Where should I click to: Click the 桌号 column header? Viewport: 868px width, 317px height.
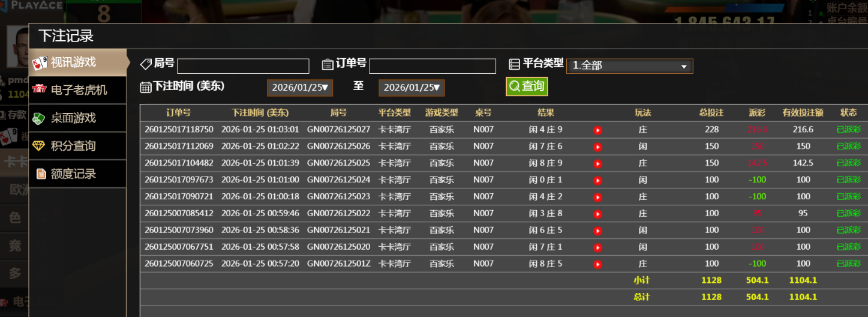(x=483, y=112)
